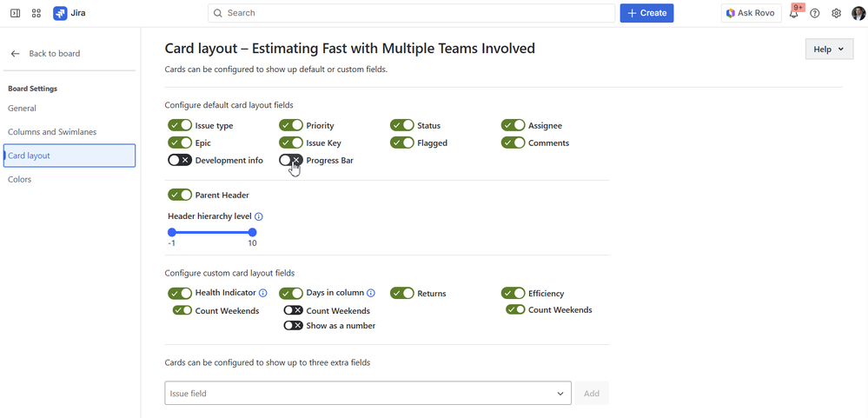Enable the Development info toggle
The height and width of the screenshot is (418, 868).
180,161
